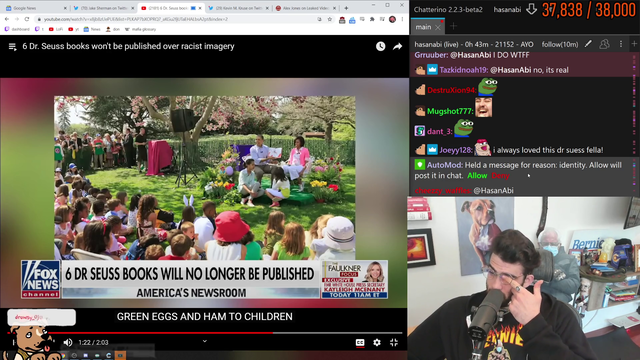Open the LoFi bookmark

(x=56, y=29)
